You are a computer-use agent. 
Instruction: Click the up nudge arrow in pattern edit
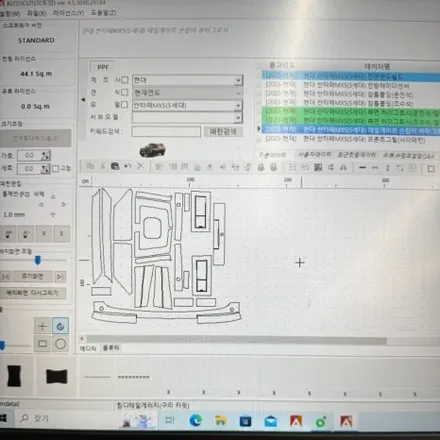[53, 197]
